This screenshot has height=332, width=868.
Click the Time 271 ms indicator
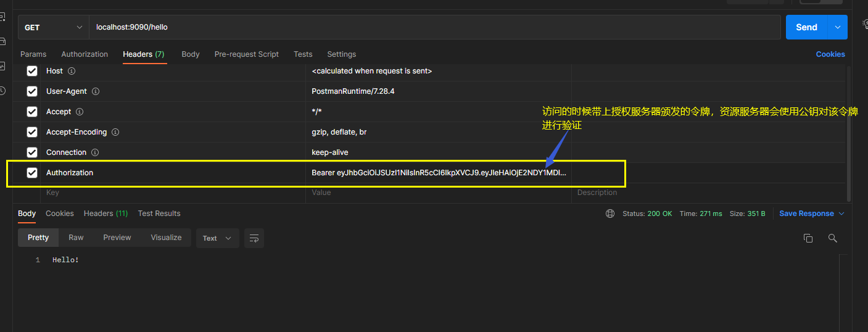point(701,214)
